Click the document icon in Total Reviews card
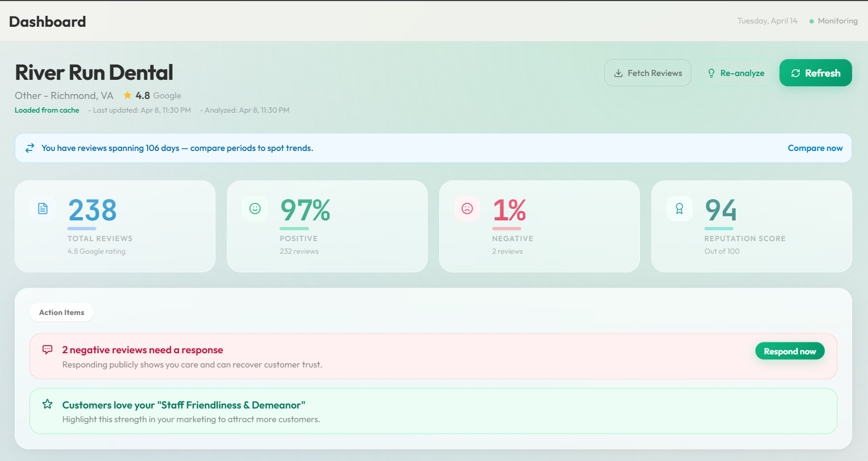This screenshot has width=868, height=461. point(43,208)
